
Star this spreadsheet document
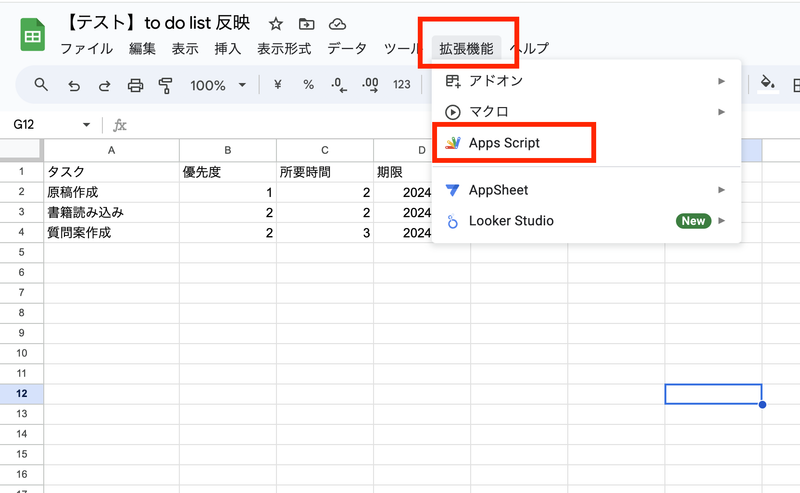[275, 24]
